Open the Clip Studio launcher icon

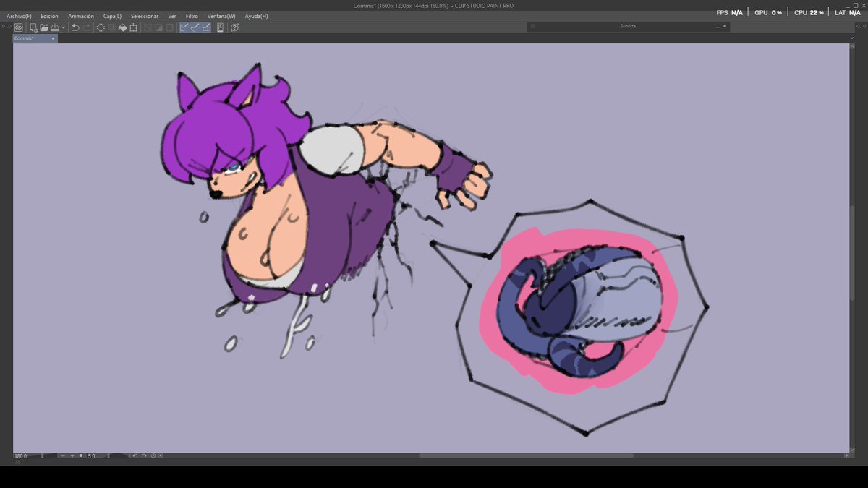pyautogui.click(x=18, y=27)
